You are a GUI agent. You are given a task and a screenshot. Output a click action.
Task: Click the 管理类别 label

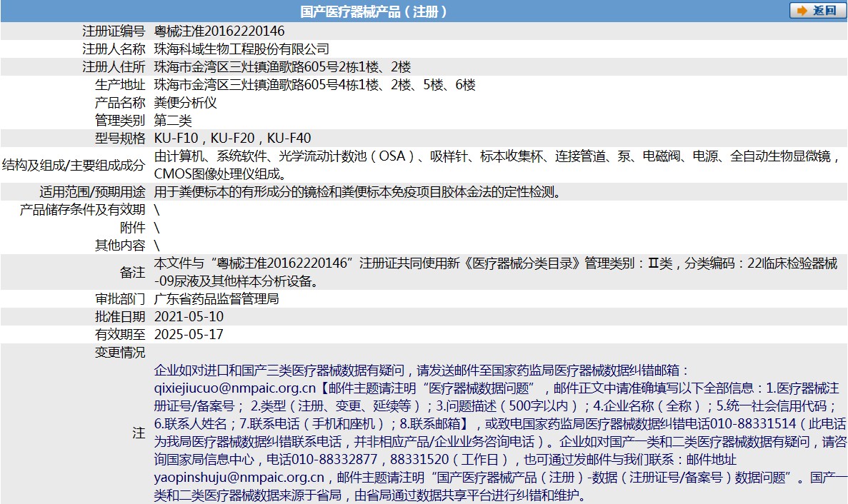pos(120,121)
